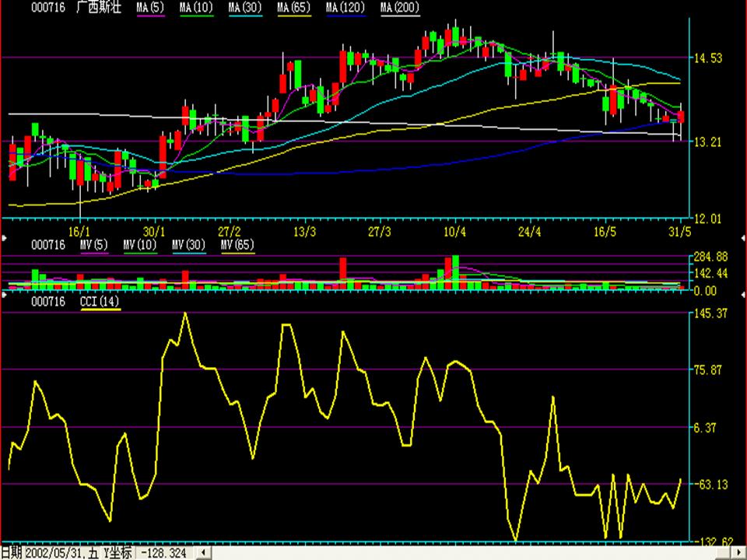Click the right scroll arrow in horizontal scrollbar

[x=738, y=552]
